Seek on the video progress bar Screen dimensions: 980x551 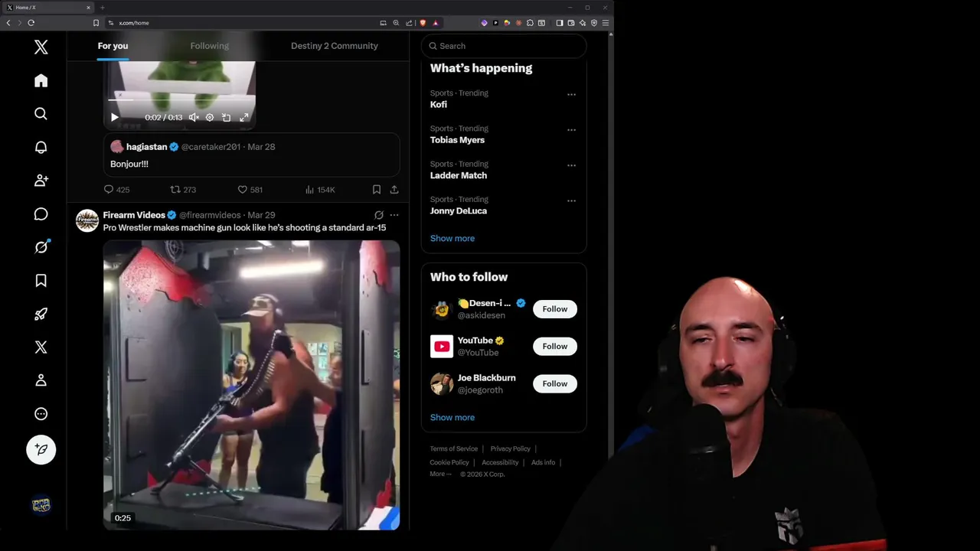[x=180, y=99]
